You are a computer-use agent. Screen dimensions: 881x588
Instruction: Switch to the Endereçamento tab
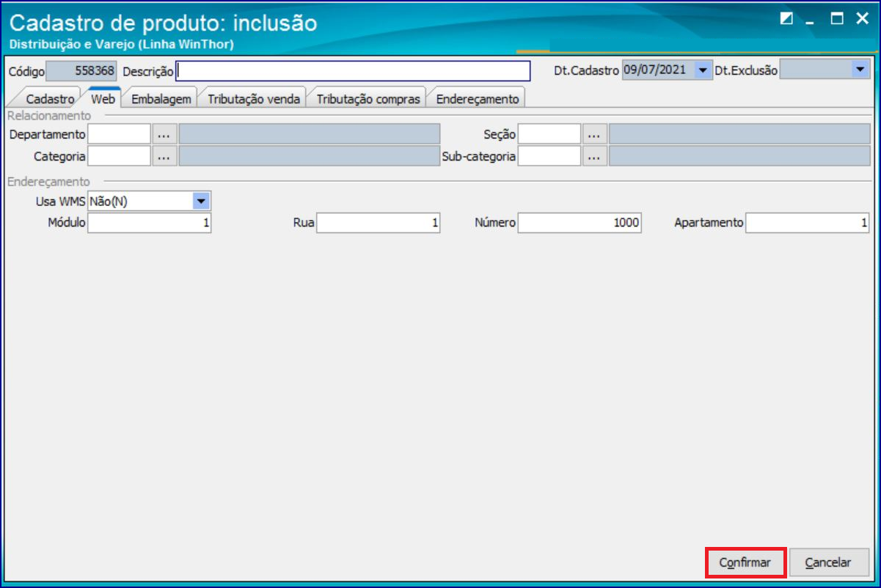pos(477,99)
